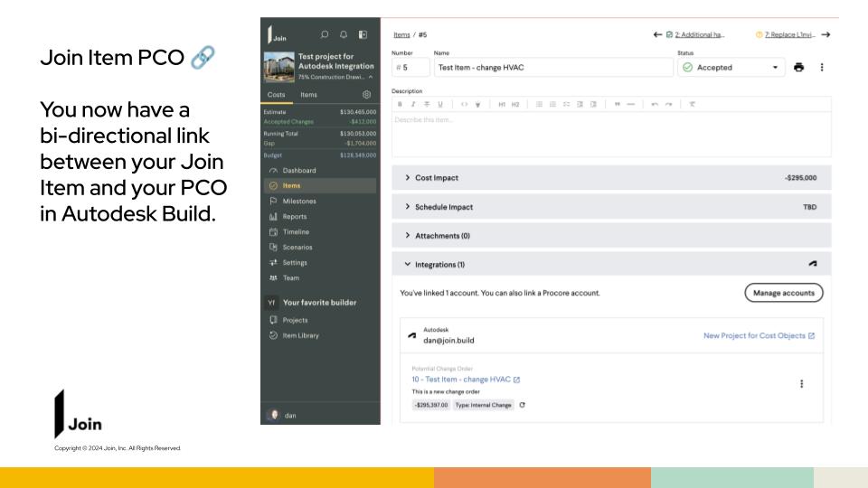Image resolution: width=868 pixels, height=488 pixels.
Task: Clear formatting in Description toolbar
Action: click(692, 104)
